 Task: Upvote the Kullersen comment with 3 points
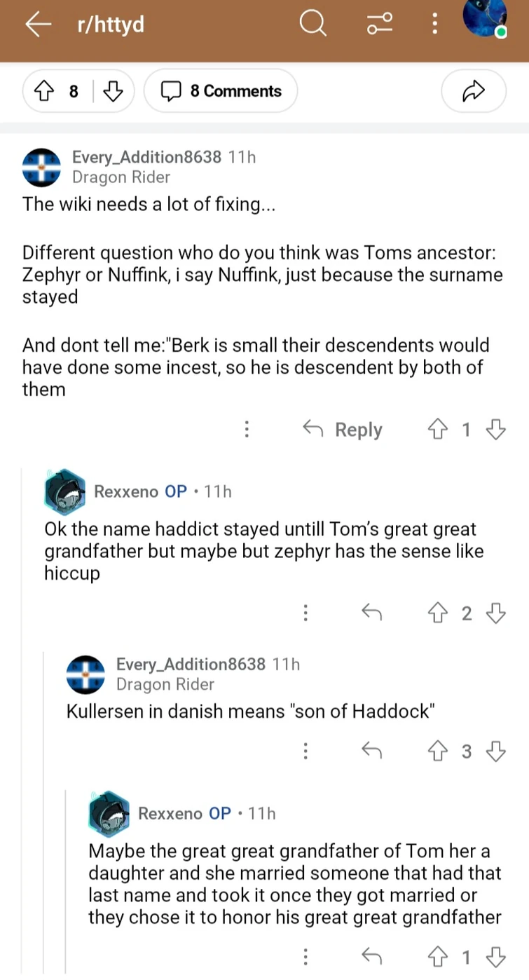(438, 751)
